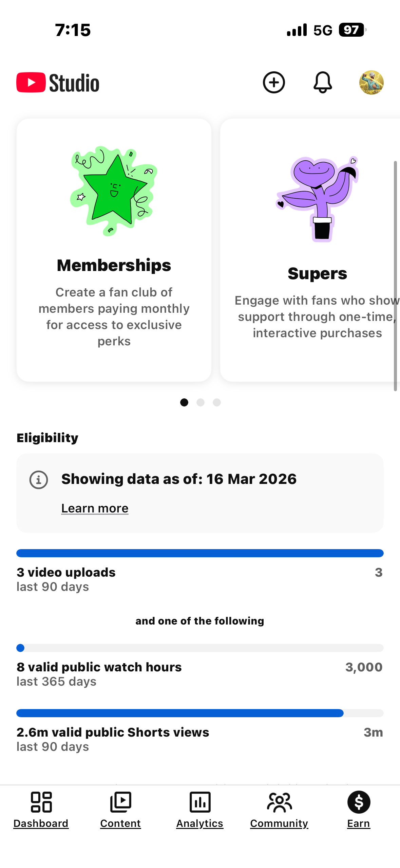Click the eligibility info icon
The image size is (400, 868).
coord(39,480)
